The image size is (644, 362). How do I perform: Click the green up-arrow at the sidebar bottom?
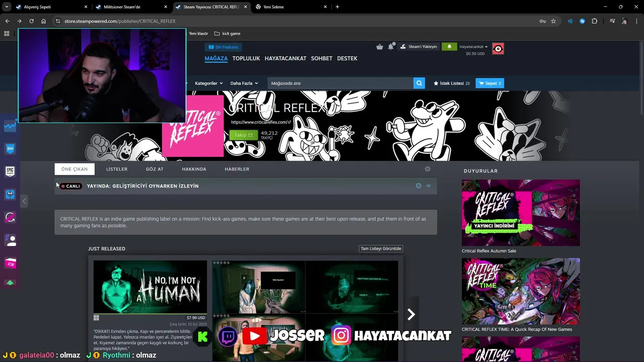[x=10, y=283]
